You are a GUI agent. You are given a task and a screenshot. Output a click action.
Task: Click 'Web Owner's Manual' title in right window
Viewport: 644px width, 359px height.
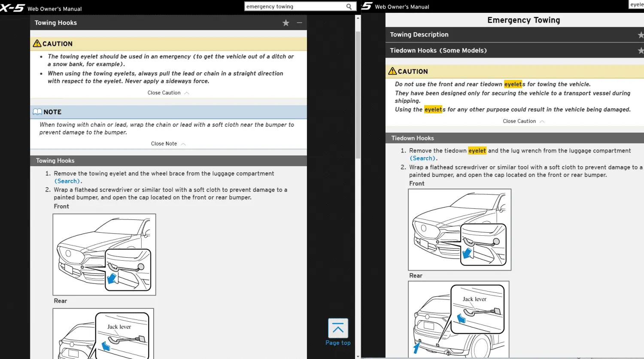402,7
